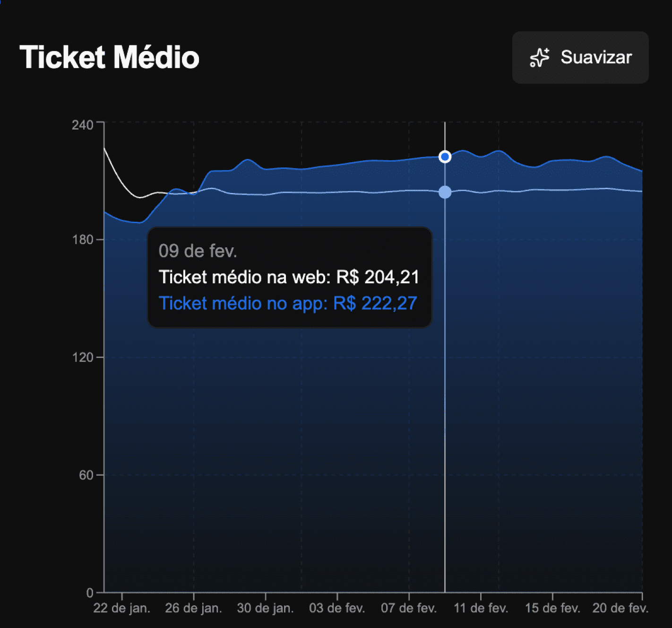The height and width of the screenshot is (628, 672).
Task: Toggle the Suavizar smoothing option
Action: click(580, 57)
